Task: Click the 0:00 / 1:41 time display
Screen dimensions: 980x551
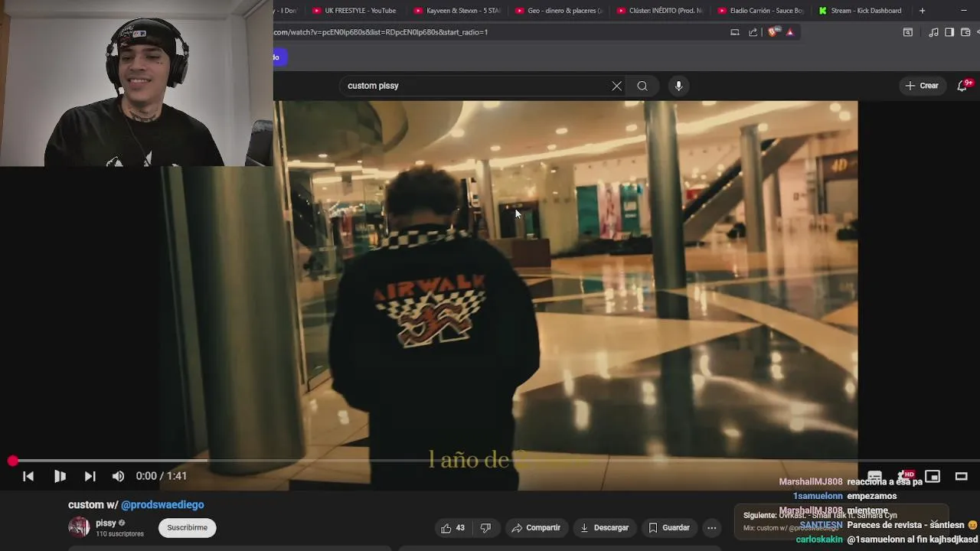Action: click(x=162, y=476)
